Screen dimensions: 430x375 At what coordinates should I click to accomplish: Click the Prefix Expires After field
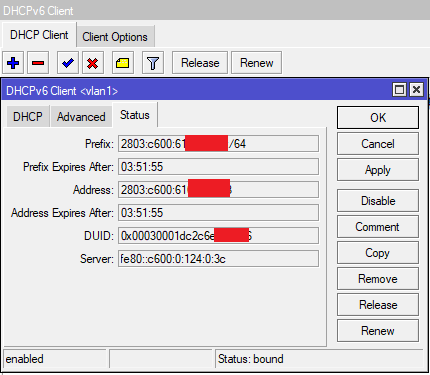click(218, 167)
